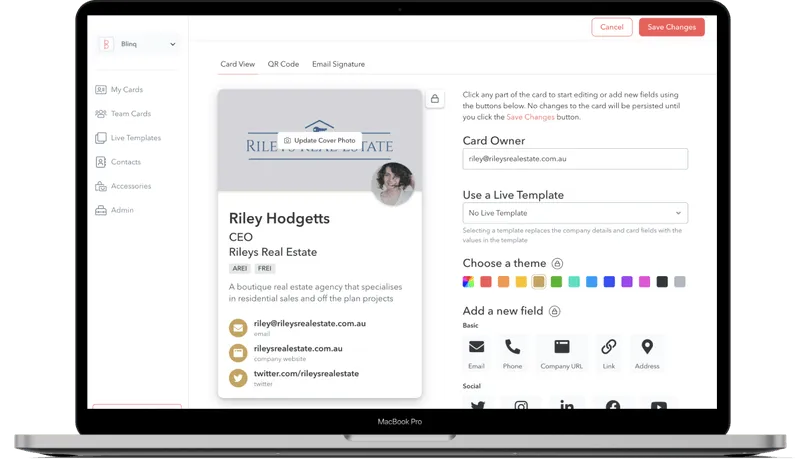
Task: Open Contacts in the sidebar
Action: coord(118,162)
